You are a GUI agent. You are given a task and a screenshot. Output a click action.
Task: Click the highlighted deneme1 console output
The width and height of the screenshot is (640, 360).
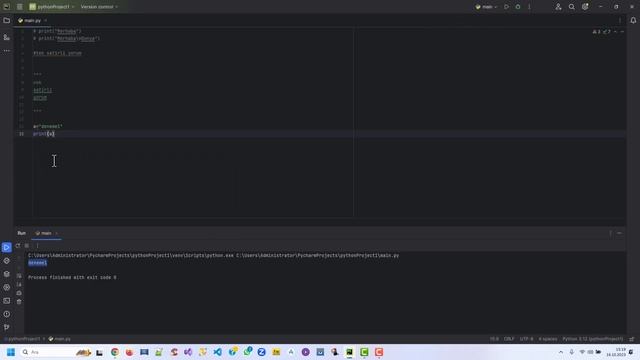tap(38, 263)
